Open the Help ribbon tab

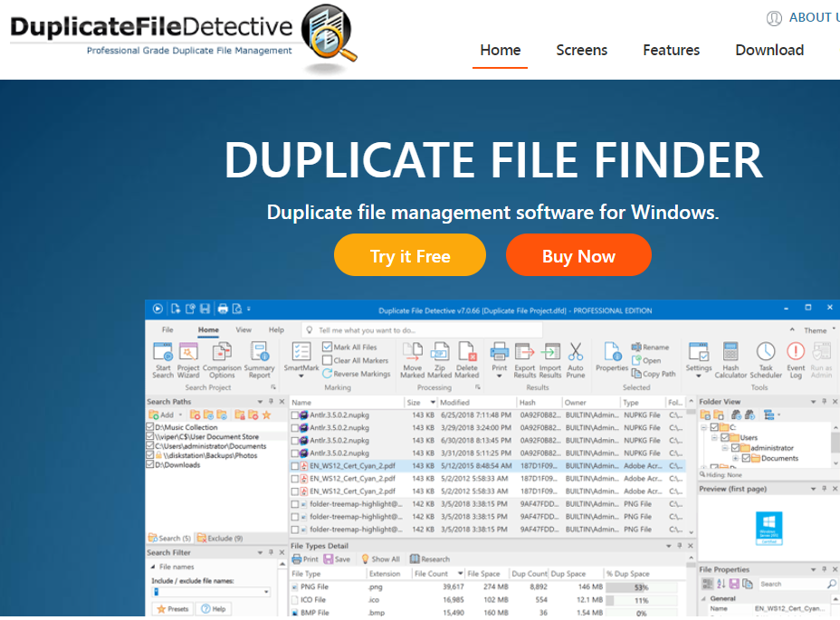(276, 329)
